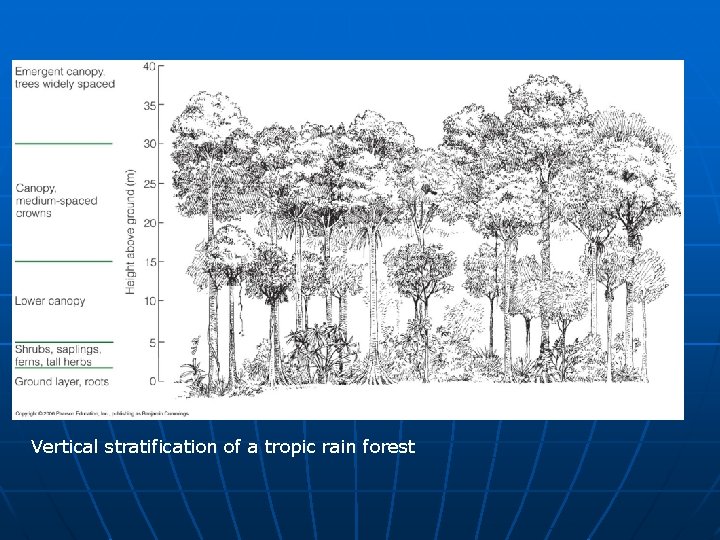720x540 pixels.
Task: Click the Pearson Education copyright line
Action: coord(102,414)
